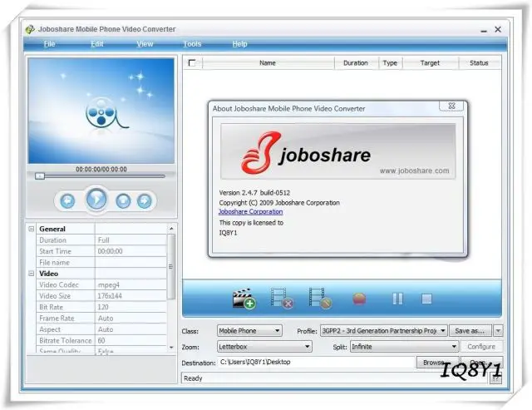Click the property list scroll down arrow

[x=171, y=347]
